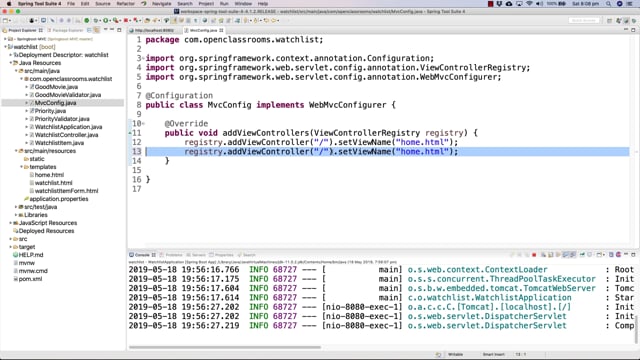Click the console horizontal scrollbar
Image resolution: width=640 pixels, height=360 pixels.
click(225, 347)
